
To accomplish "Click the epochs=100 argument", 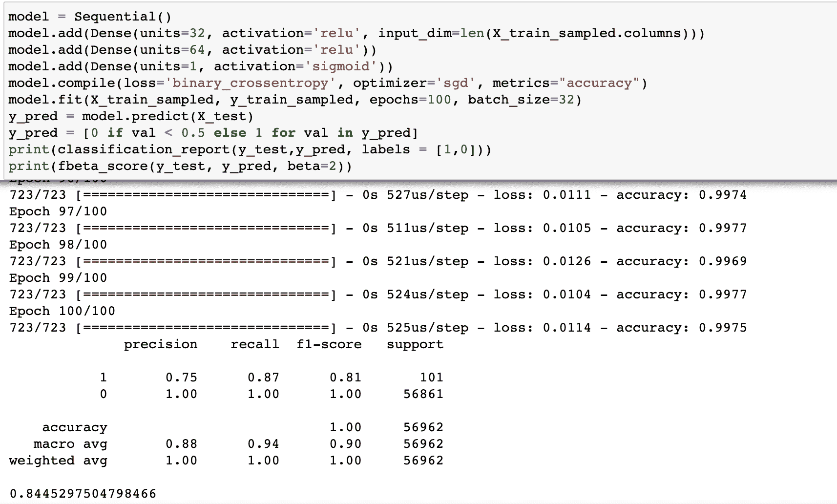I will (x=410, y=100).
